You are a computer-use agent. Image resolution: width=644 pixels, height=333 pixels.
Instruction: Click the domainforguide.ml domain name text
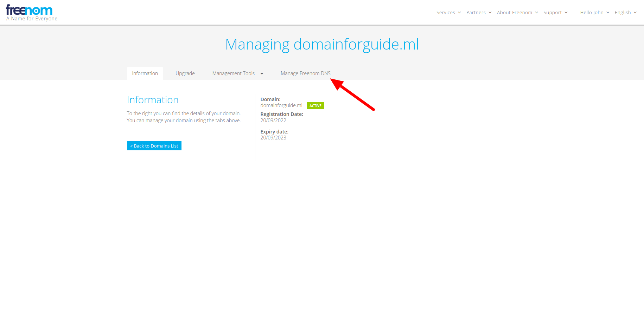pos(281,105)
